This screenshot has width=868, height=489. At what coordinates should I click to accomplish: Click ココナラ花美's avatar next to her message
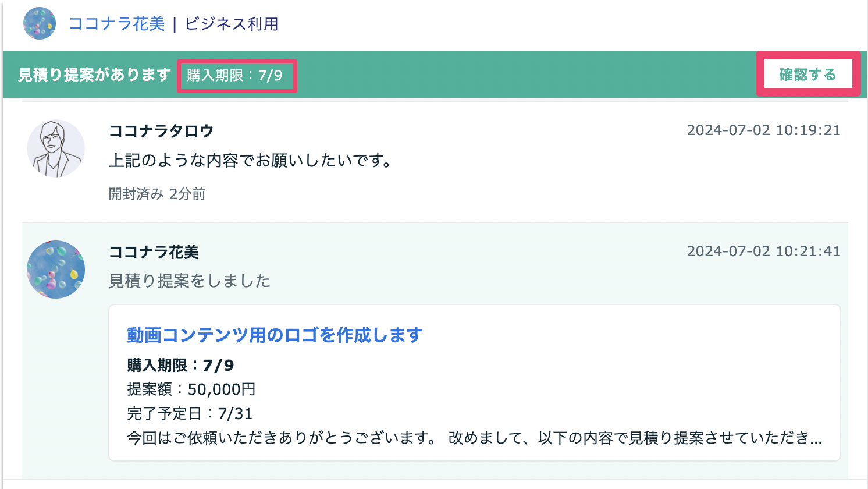tap(55, 270)
